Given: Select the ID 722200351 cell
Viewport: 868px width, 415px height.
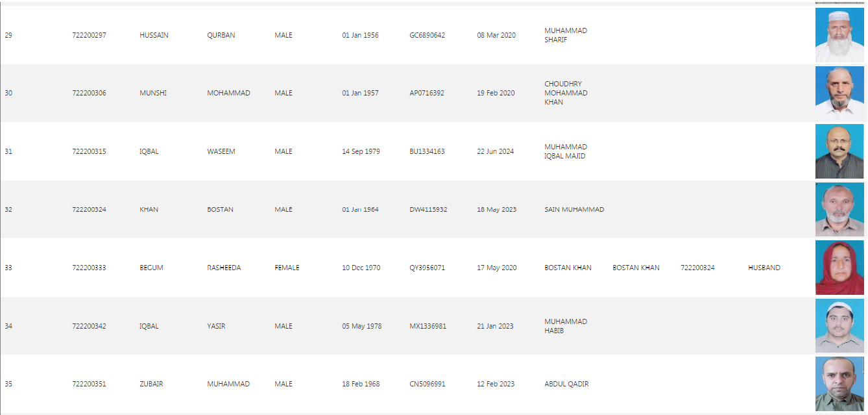Looking at the screenshot, I should tap(89, 384).
